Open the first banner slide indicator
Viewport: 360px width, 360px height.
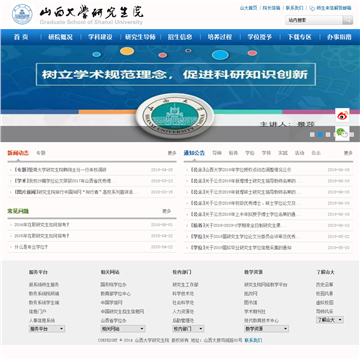click(312, 135)
